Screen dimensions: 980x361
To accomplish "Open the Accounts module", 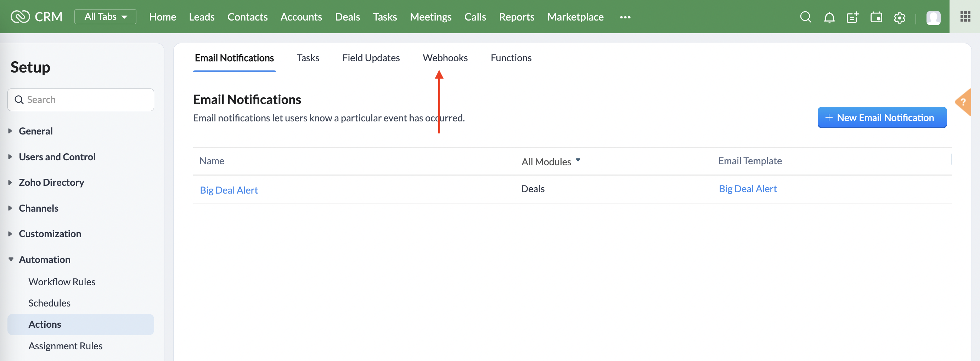I will coord(301,17).
